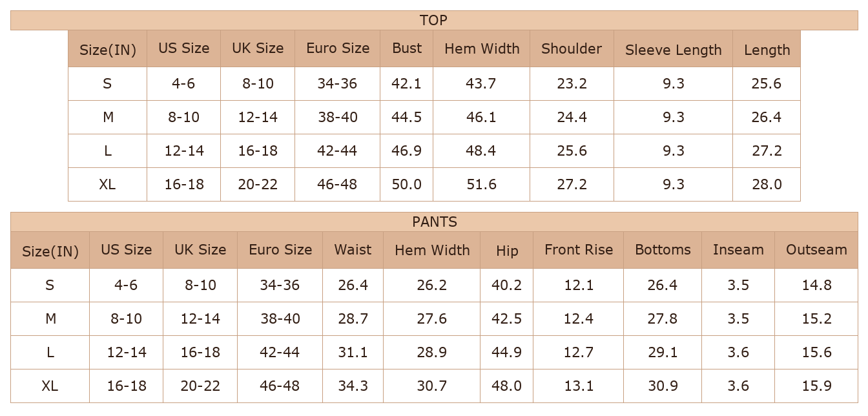Click bust value 42.1 for size S
The height and width of the screenshot is (416, 868).
(406, 83)
